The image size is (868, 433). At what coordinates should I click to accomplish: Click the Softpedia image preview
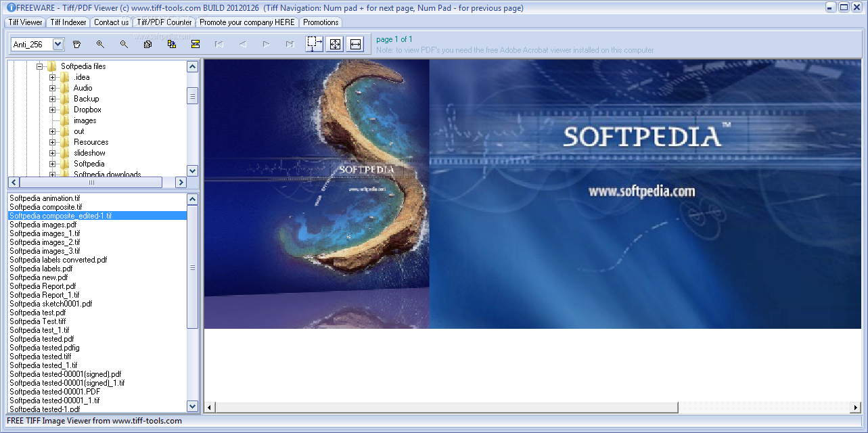click(532, 194)
